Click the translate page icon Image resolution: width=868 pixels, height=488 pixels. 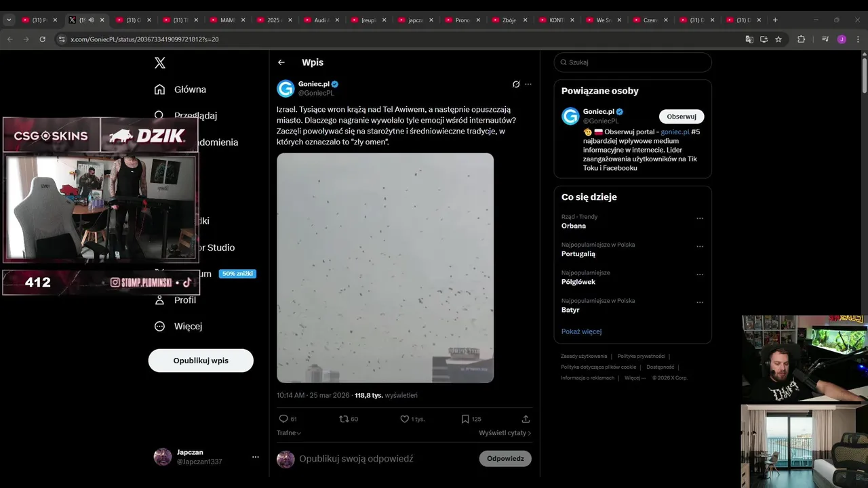tap(749, 39)
